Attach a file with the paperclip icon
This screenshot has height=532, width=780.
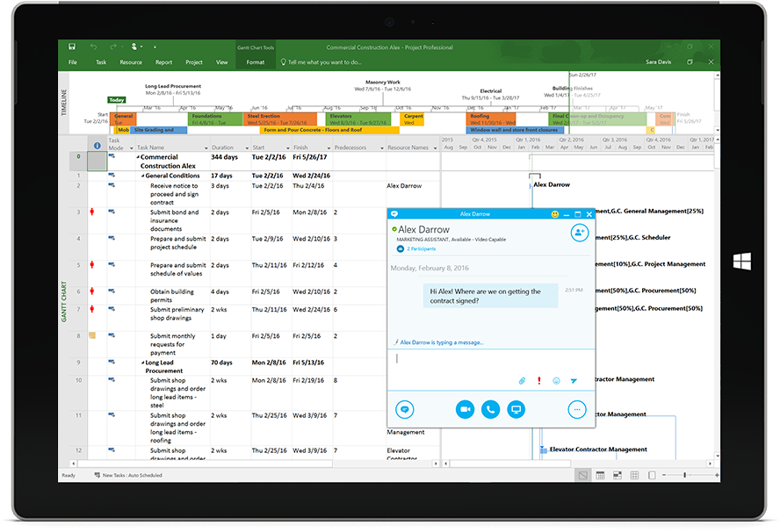tap(522, 381)
